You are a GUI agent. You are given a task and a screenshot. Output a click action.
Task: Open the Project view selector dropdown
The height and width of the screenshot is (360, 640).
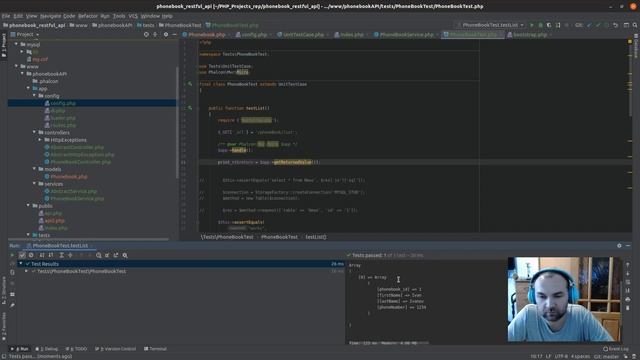[25, 35]
